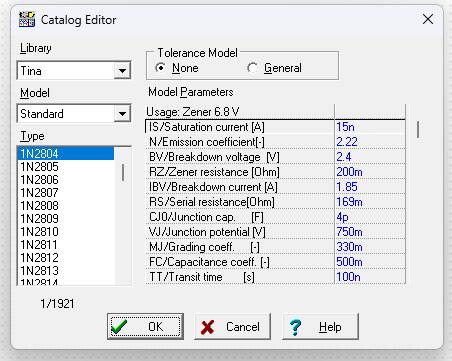Click the 1/1921 record counter
Screen dimensions: 452x361
point(57,304)
